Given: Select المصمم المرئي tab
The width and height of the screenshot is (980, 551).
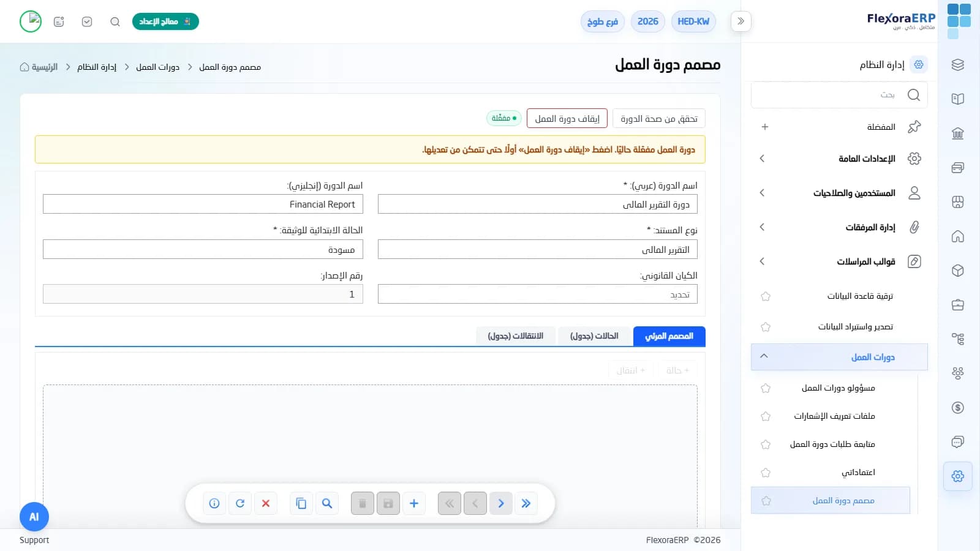Looking at the screenshot, I should [669, 336].
